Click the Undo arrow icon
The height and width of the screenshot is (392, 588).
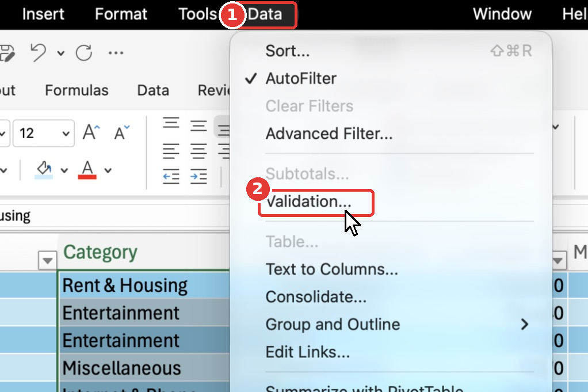point(38,52)
